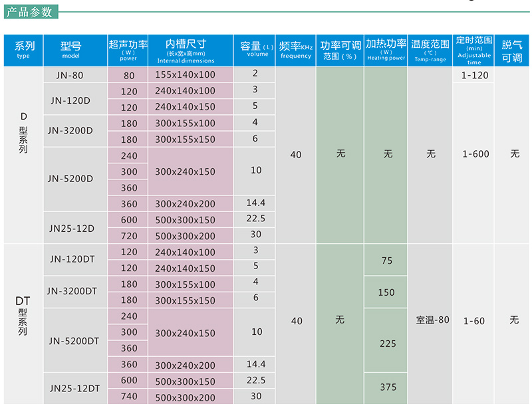Click the 155x140x100 dimensions cell
This screenshot has width=532, height=404.
[186, 75]
